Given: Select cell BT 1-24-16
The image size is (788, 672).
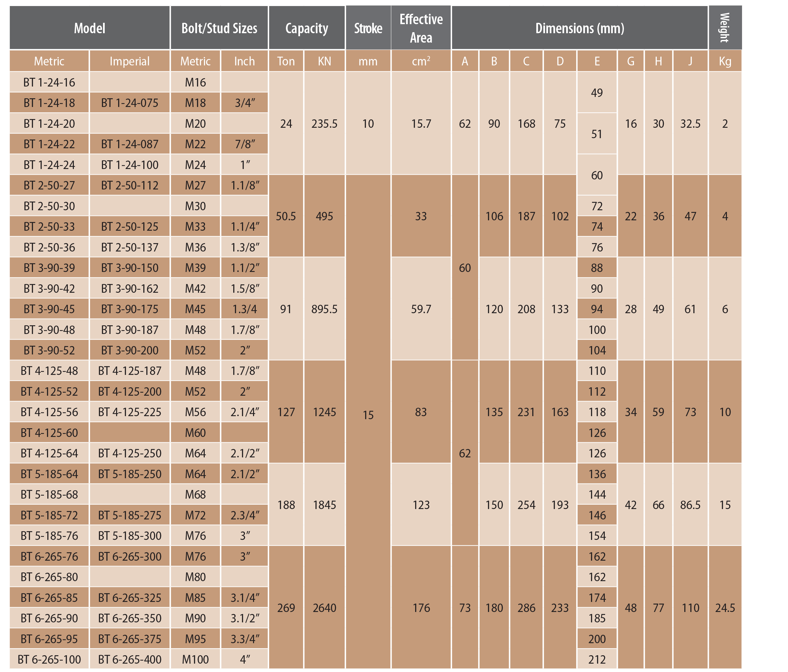Looking at the screenshot, I should coord(49,82).
